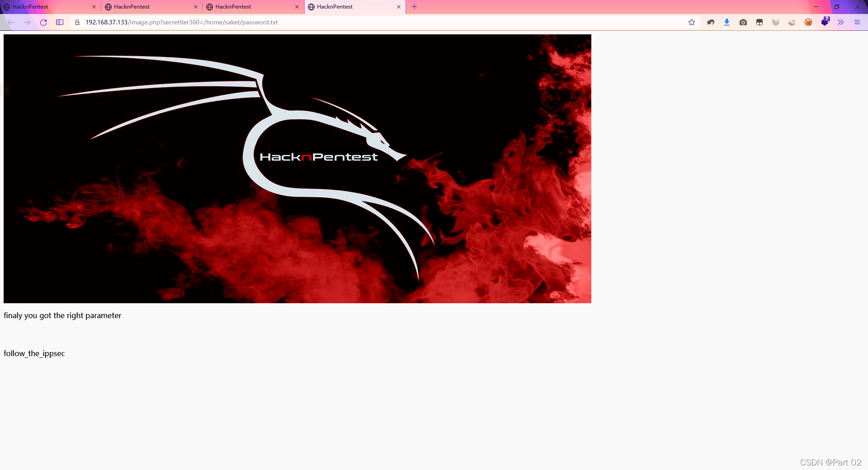Screen dimensions: 868x470
Task: Click the gray anime avatar extension icon
Action: pos(776,22)
